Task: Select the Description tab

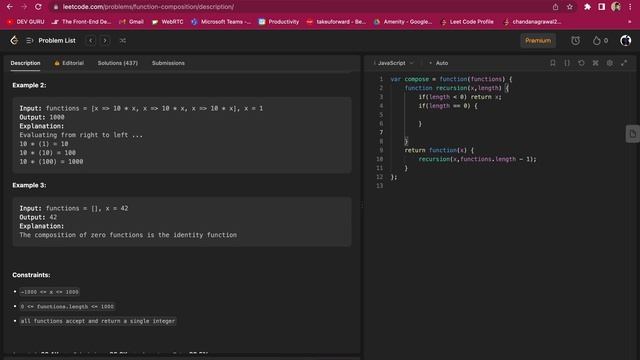Action: (25, 63)
